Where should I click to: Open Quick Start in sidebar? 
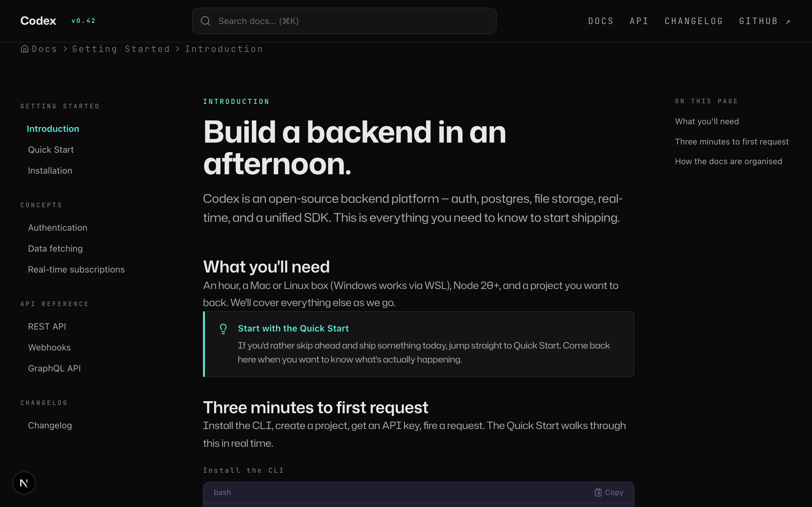pyautogui.click(x=51, y=150)
